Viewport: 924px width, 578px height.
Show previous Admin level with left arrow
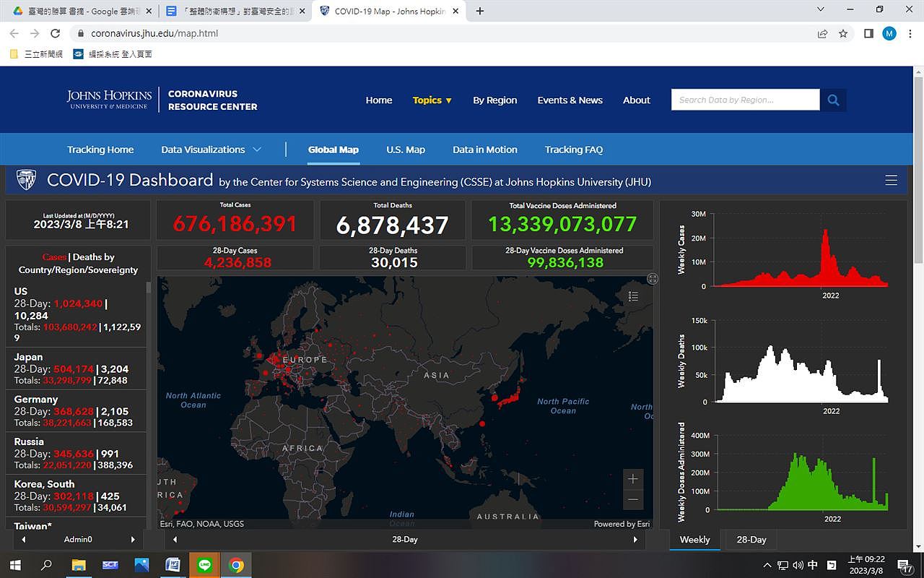pyautogui.click(x=23, y=540)
